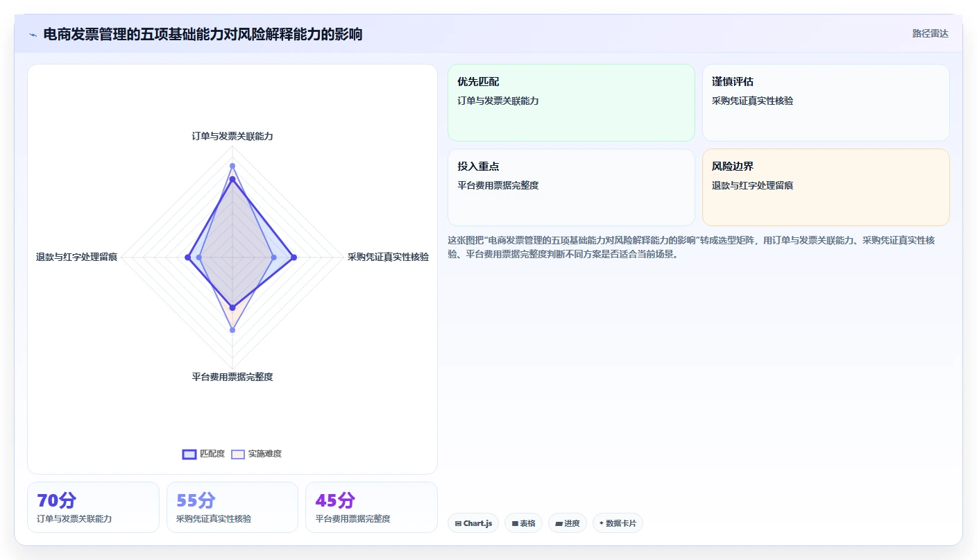977x560 pixels.
Task: Toggle the 匹配度 legend item
Action: 203,454
